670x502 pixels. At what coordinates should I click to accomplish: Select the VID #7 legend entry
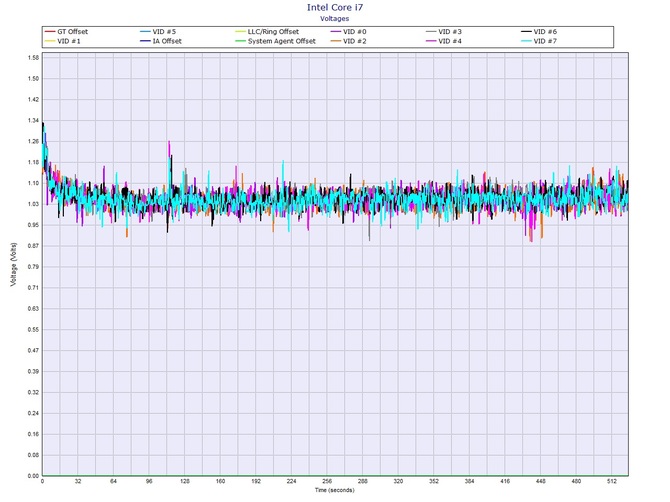(539, 41)
